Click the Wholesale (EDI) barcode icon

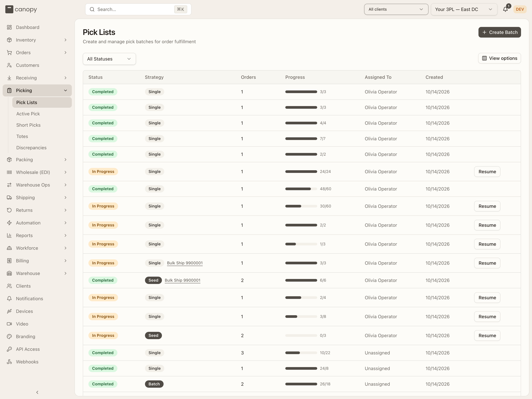[9, 172]
